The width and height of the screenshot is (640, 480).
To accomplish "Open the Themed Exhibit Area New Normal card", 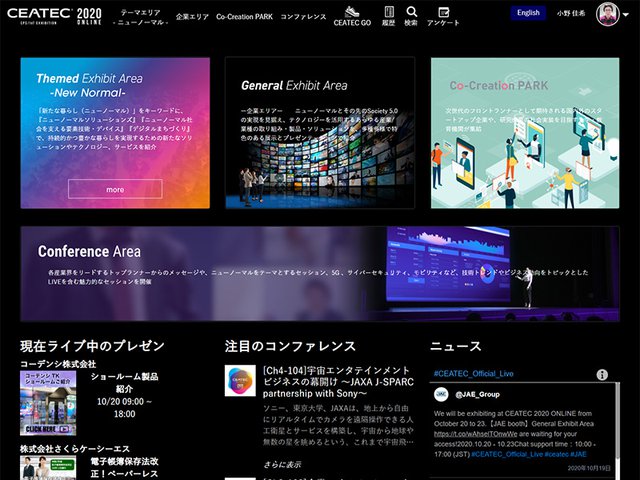I will 115,133.
